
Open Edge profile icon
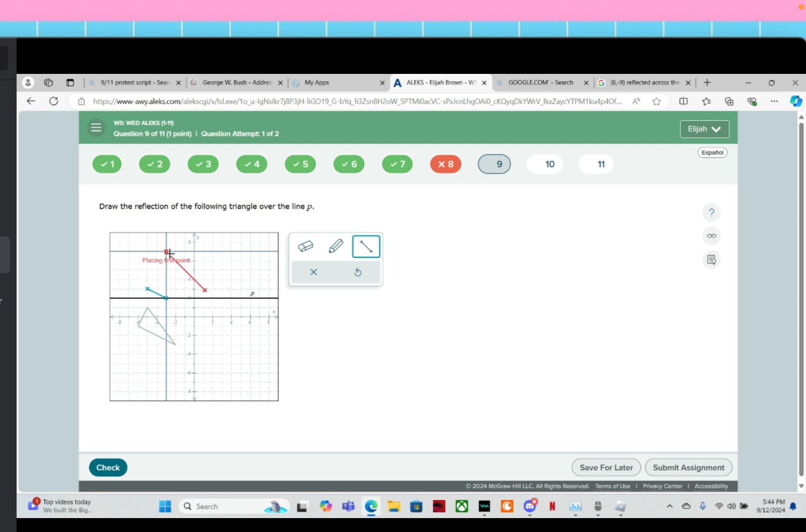click(28, 83)
